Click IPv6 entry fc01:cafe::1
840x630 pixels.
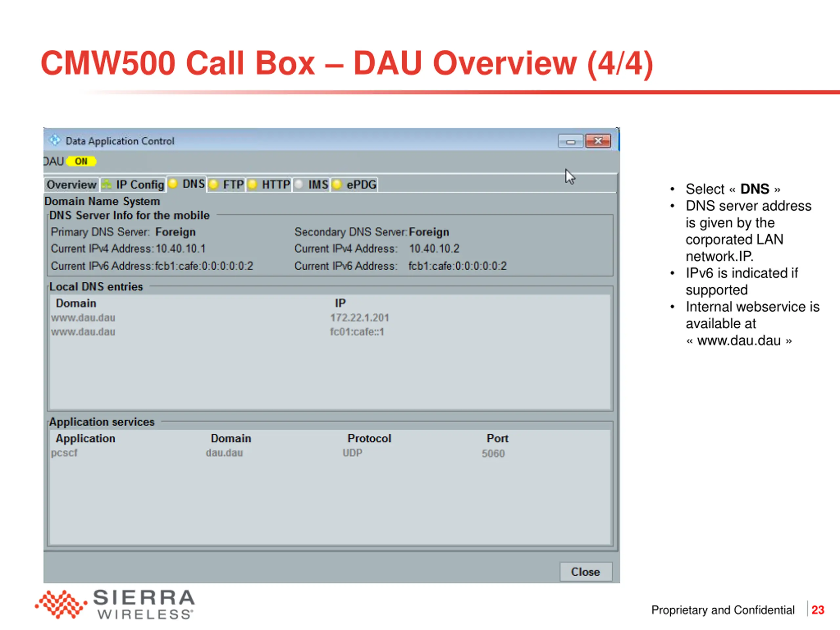coord(357,332)
